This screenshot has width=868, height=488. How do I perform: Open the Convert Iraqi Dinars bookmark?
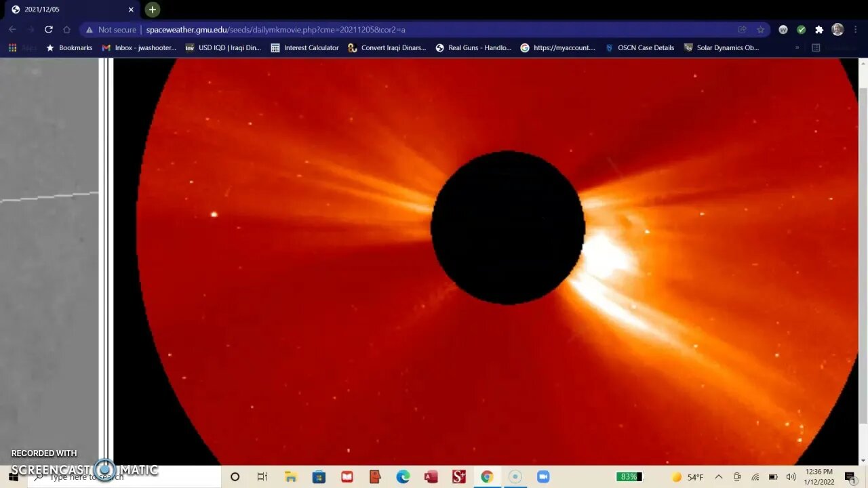pyautogui.click(x=387, y=48)
